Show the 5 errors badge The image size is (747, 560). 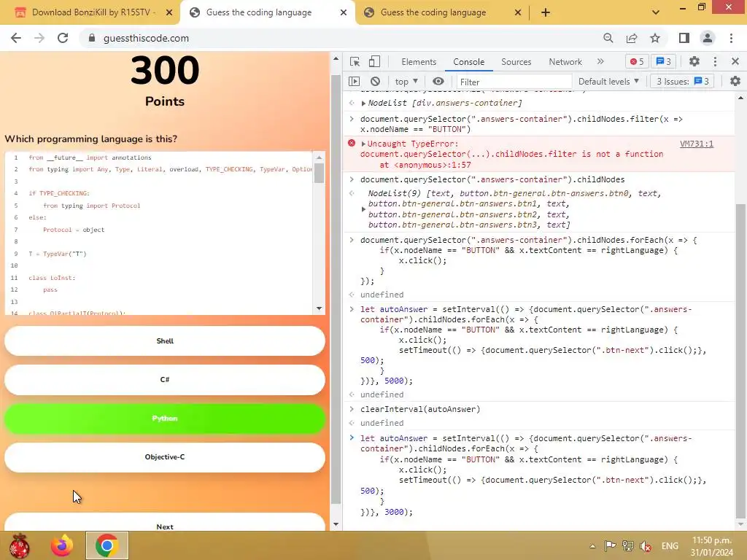tap(637, 61)
